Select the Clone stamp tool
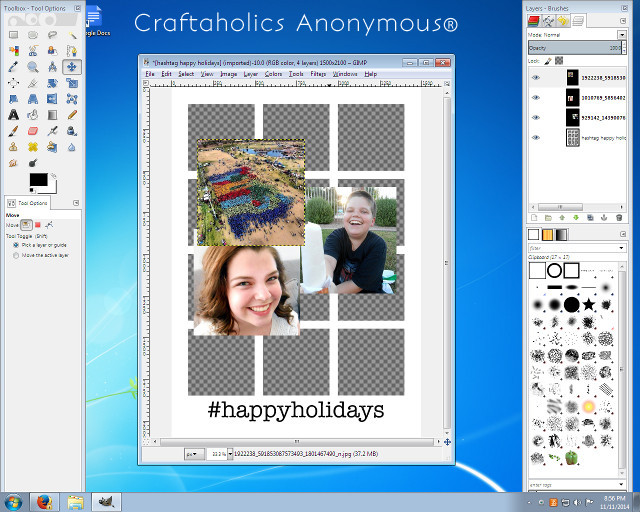 coord(13,147)
